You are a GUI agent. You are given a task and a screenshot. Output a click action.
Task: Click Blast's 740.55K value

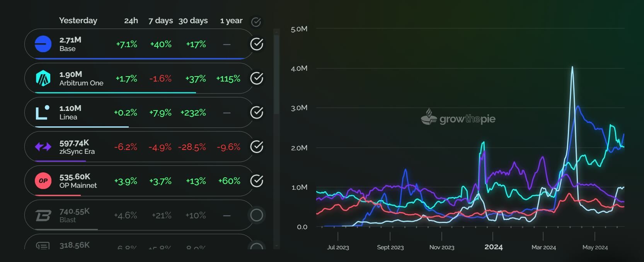pyautogui.click(x=75, y=211)
